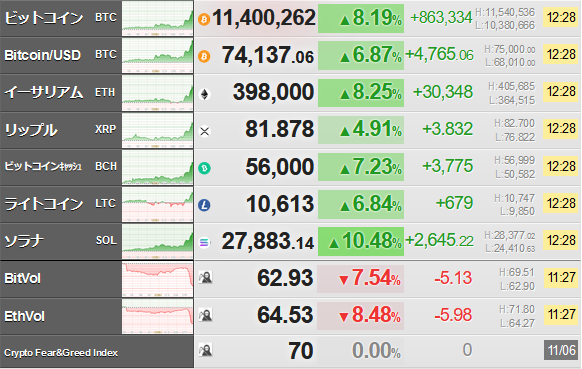Click the 11/06 date badge
This screenshot has height=369, width=582.
(x=561, y=350)
